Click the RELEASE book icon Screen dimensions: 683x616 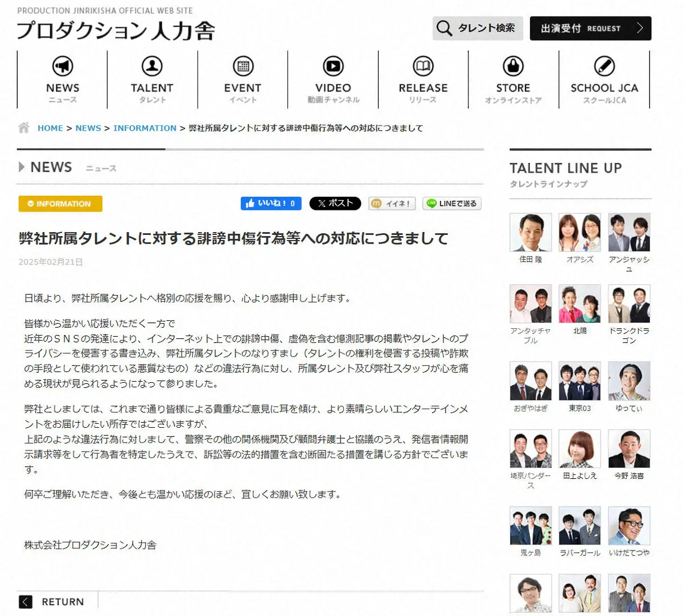pyautogui.click(x=423, y=67)
